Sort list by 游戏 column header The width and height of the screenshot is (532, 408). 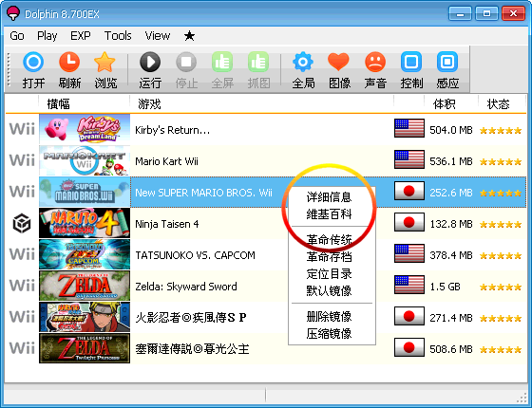[261, 104]
